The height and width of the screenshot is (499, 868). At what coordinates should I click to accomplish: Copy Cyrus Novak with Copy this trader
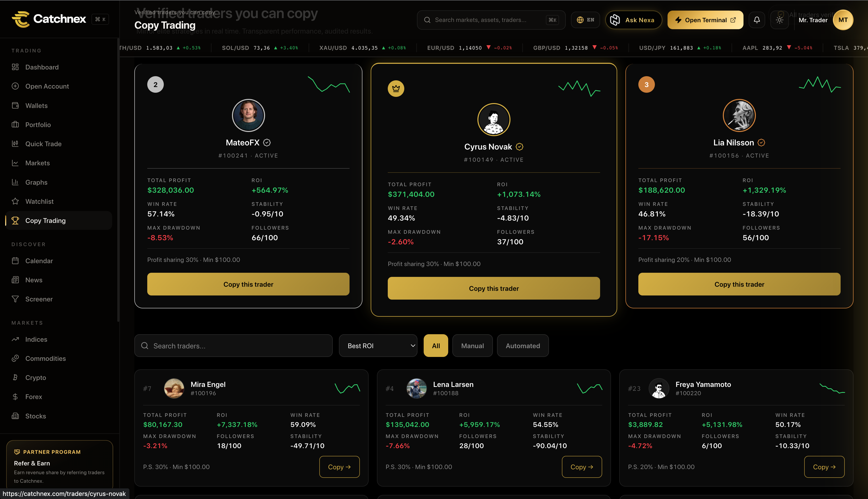[x=493, y=288]
